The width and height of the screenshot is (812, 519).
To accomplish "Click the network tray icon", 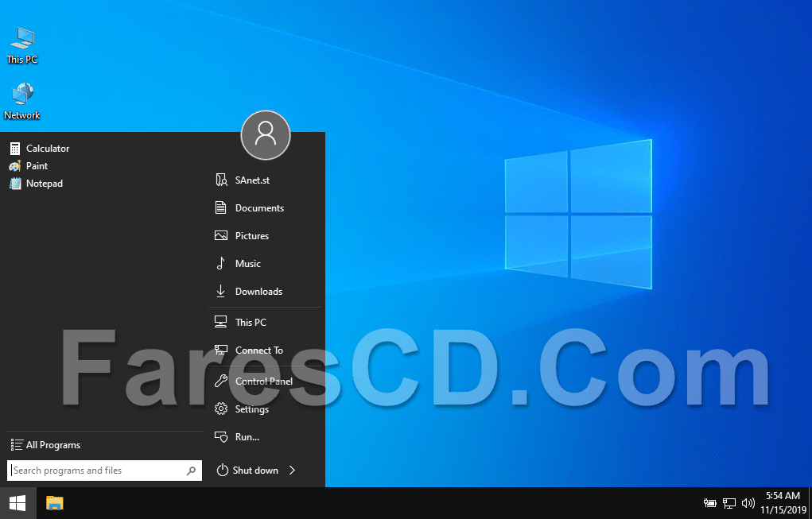I will coord(729,503).
